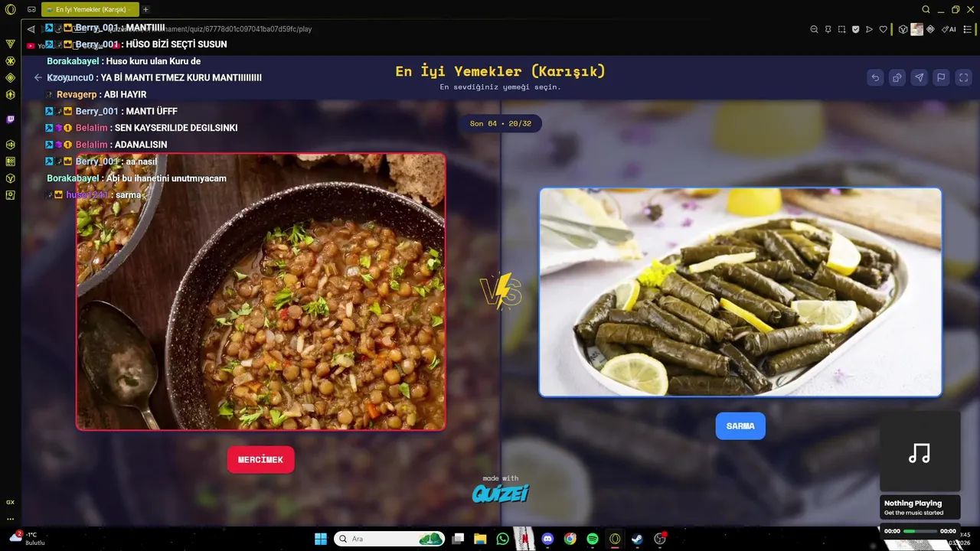Screen dimensions: 980x551
Task: Click the pin icon in address bar
Action: click(828, 29)
